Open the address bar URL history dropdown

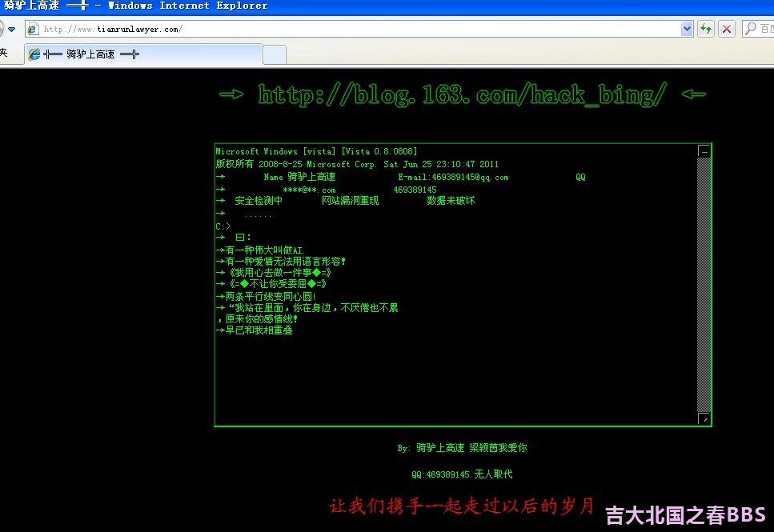tap(687, 29)
